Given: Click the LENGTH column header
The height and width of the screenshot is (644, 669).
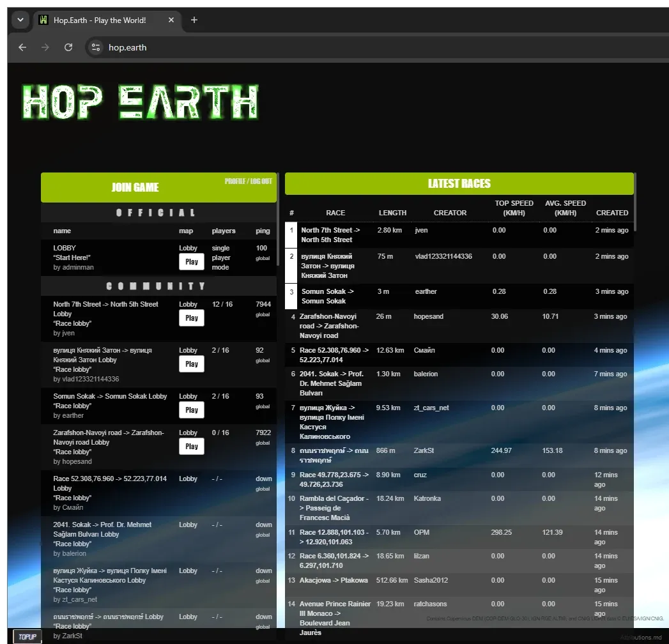Looking at the screenshot, I should point(392,213).
